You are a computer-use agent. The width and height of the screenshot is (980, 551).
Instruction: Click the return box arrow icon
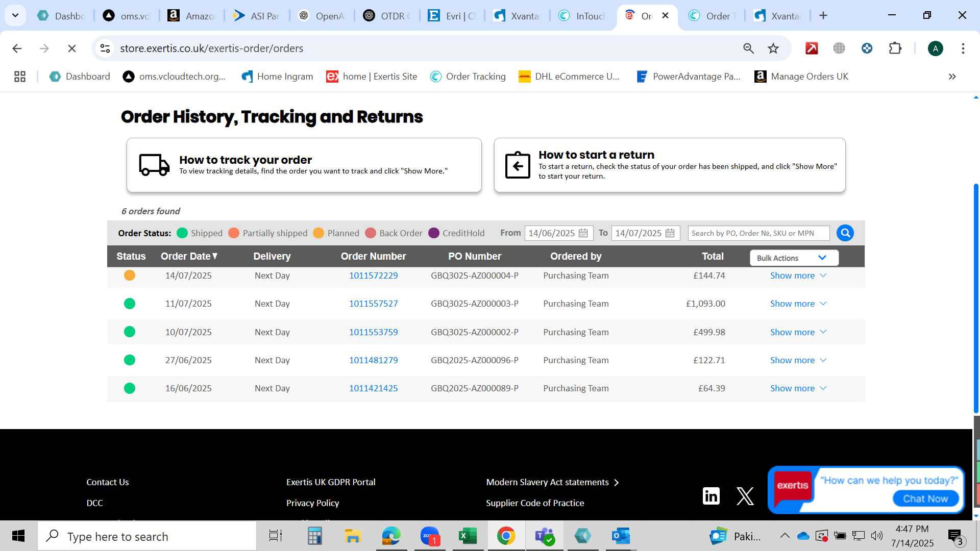[x=518, y=165]
